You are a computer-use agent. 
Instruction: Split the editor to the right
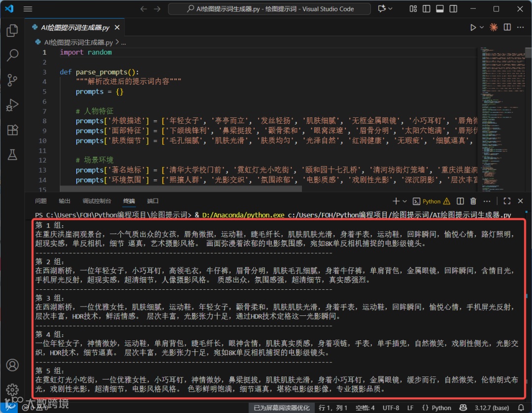pos(507,27)
